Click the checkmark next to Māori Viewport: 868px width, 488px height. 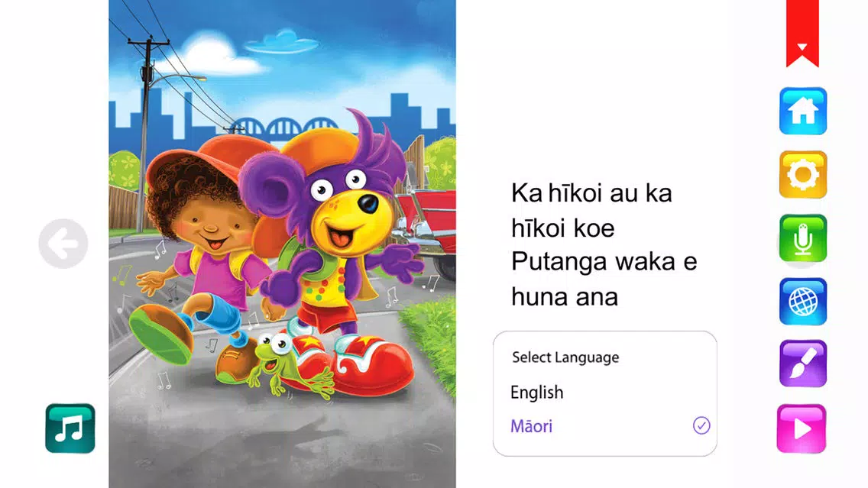tap(701, 425)
